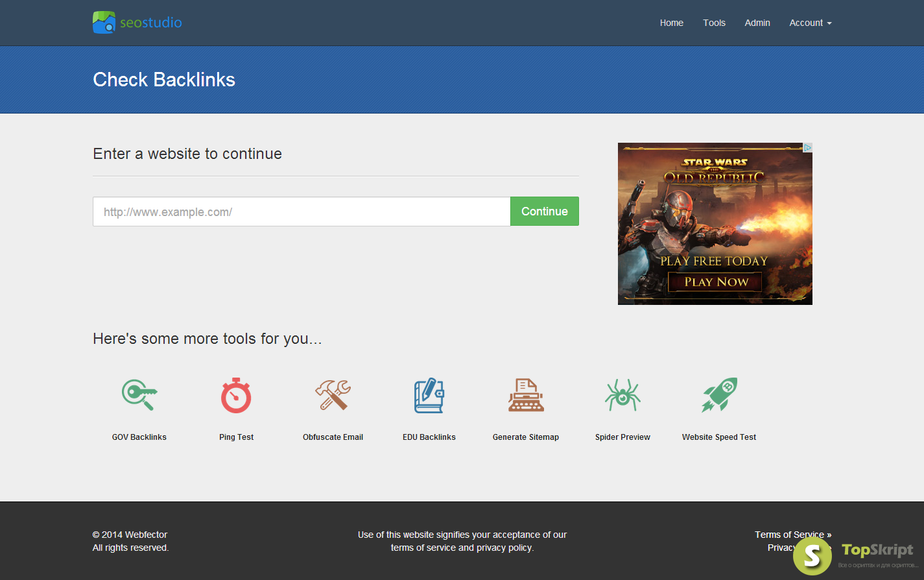
Task: Select the Check Backlinks page heading
Action: [164, 80]
